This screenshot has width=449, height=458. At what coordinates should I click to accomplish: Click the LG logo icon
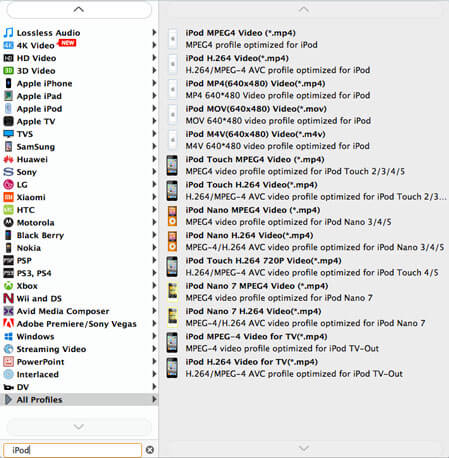point(8,184)
